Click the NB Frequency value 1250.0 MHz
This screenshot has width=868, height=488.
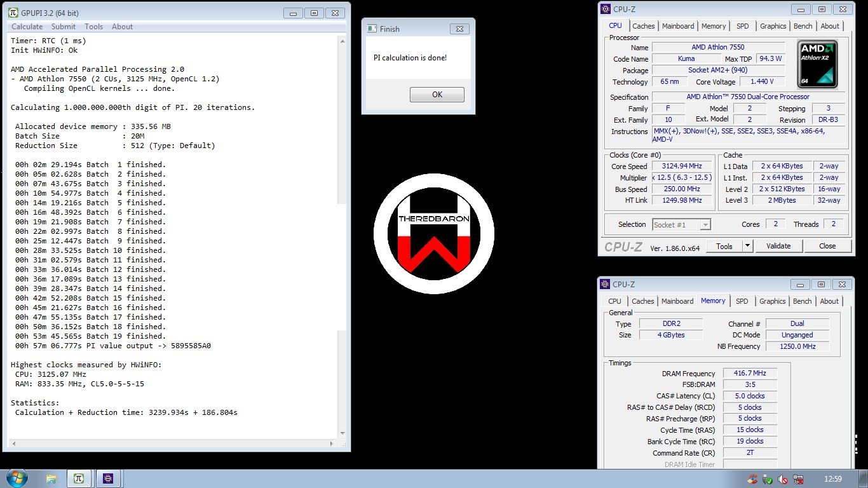coord(797,346)
